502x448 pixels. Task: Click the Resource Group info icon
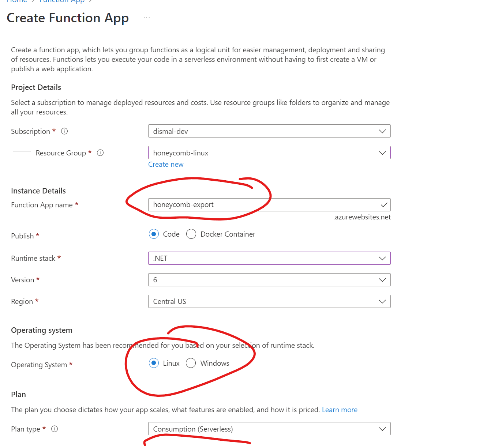[x=100, y=153]
